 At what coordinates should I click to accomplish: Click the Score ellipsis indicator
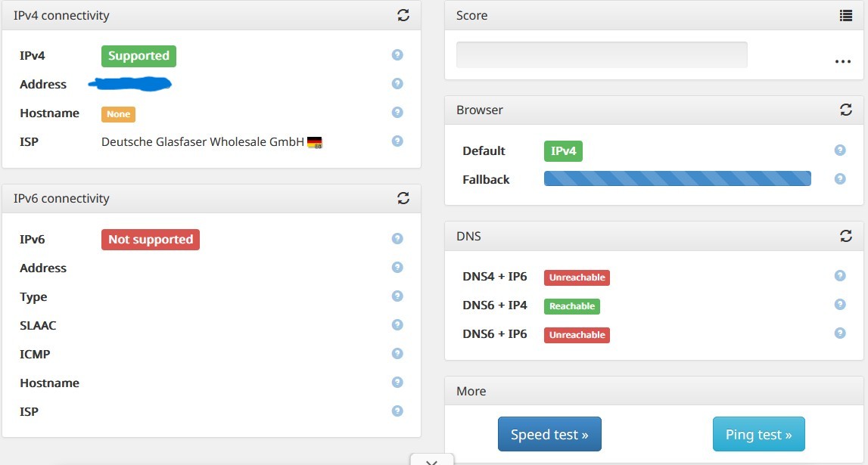pyautogui.click(x=843, y=62)
